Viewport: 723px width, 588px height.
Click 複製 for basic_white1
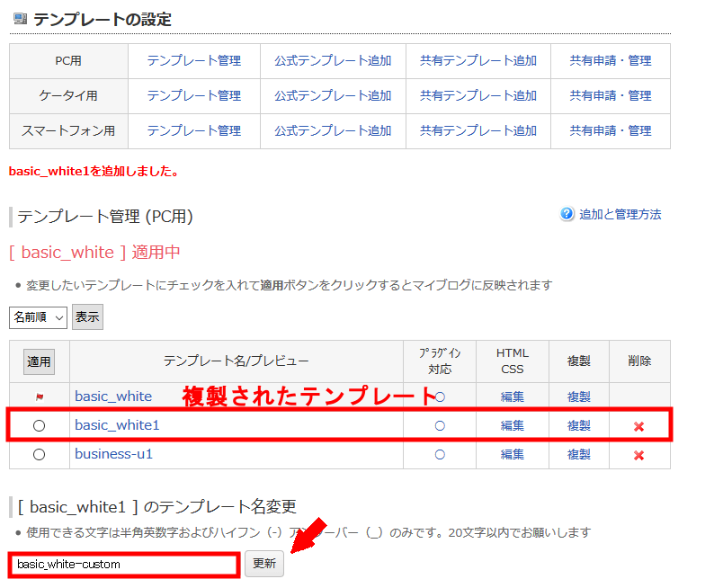pyautogui.click(x=579, y=425)
